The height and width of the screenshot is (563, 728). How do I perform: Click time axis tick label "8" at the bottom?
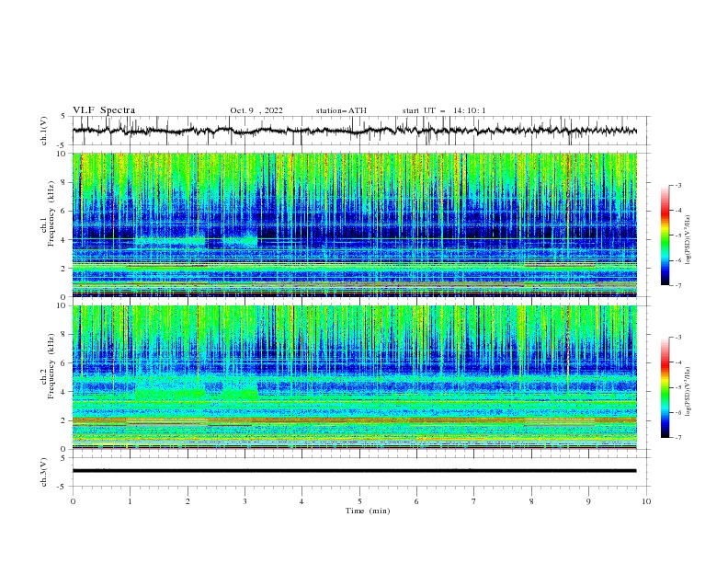click(531, 501)
